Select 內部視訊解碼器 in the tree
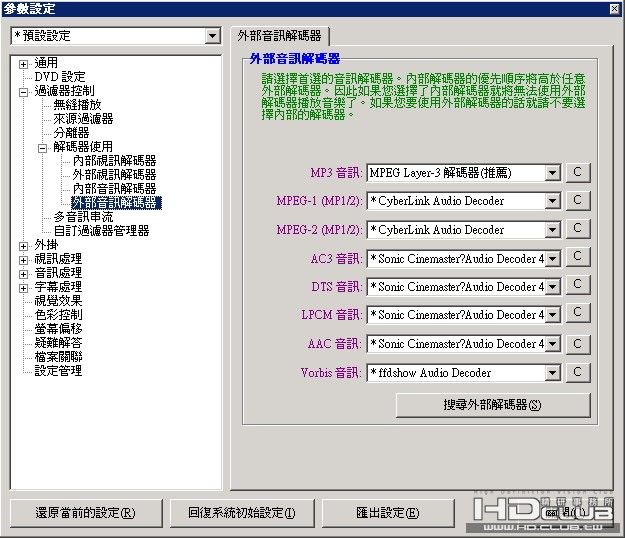625x538 pixels. (114, 161)
